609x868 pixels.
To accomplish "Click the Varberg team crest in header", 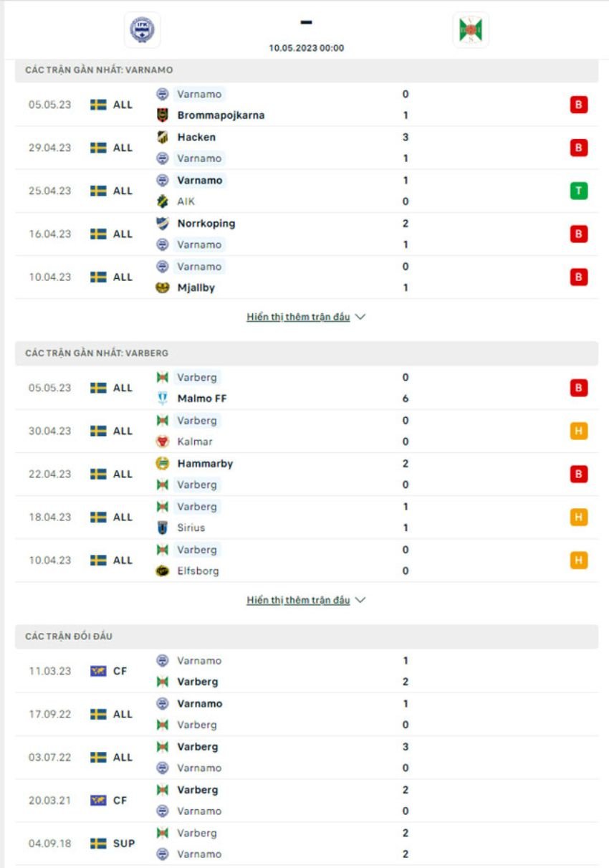I will (x=471, y=30).
